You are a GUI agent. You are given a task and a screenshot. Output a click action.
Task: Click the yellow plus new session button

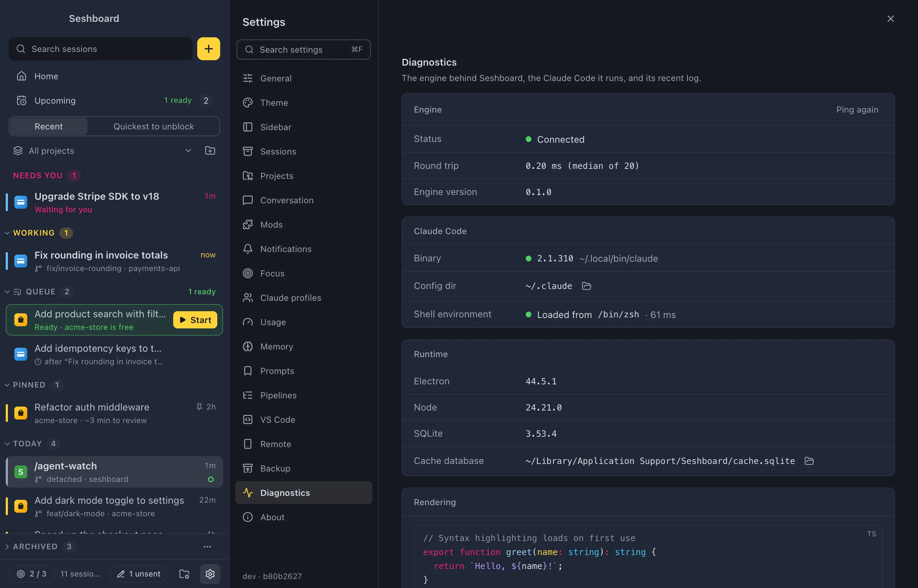208,49
